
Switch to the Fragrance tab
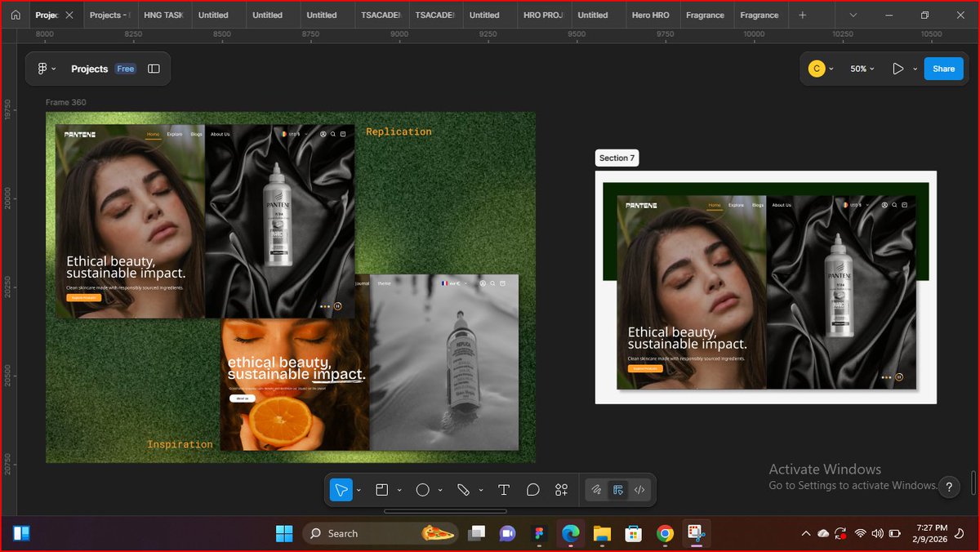click(706, 15)
